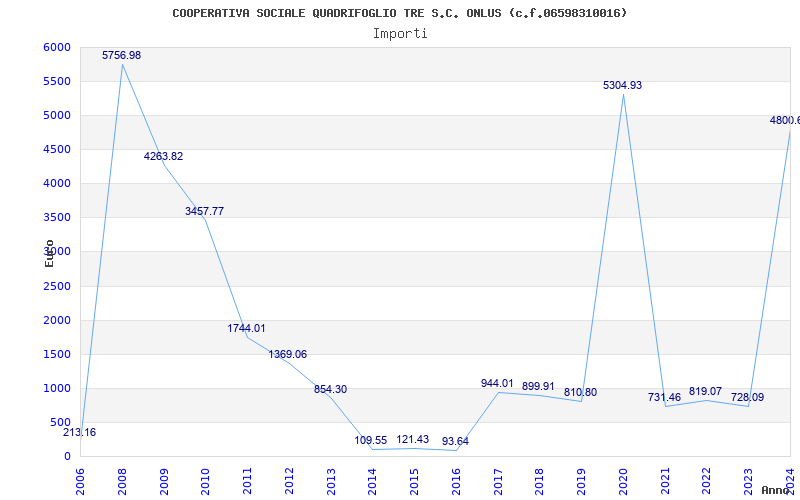Select the 728.09 data label

point(747,397)
